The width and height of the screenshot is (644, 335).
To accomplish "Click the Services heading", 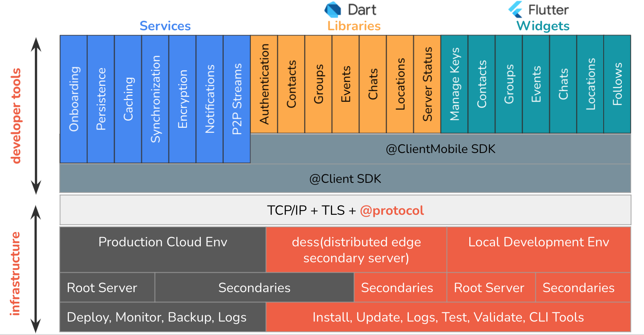I will [x=165, y=26].
